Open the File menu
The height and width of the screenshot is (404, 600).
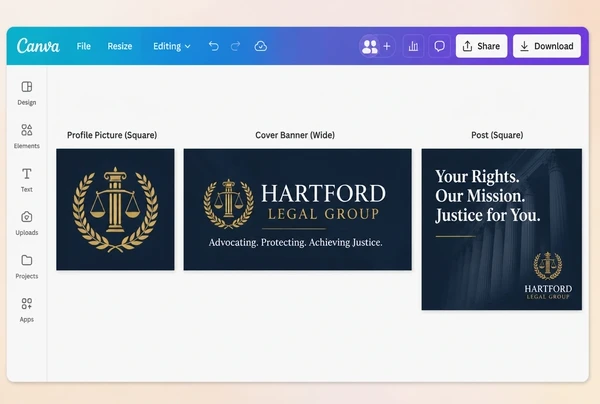(83, 46)
